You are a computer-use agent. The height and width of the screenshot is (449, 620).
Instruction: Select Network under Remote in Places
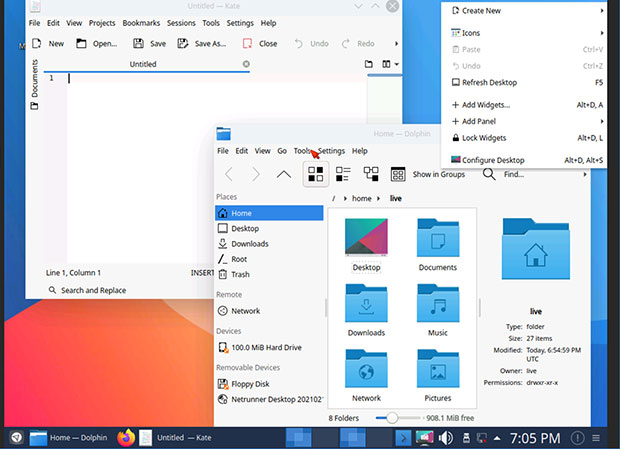(x=269, y=311)
